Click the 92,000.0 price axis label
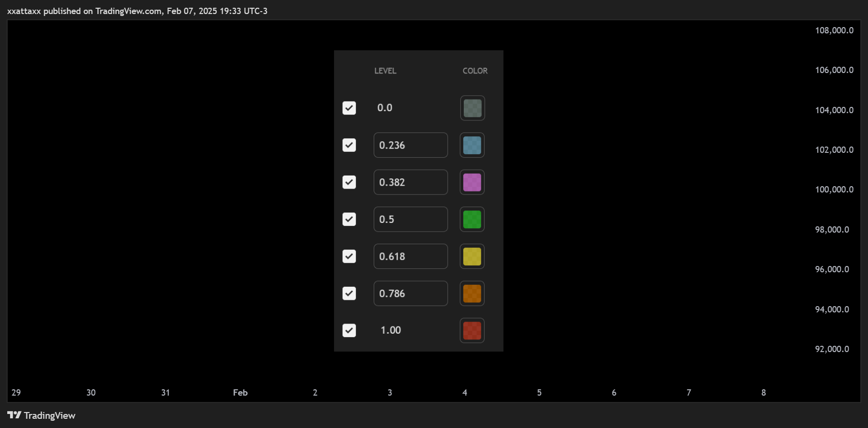The image size is (868, 428). [x=832, y=349]
